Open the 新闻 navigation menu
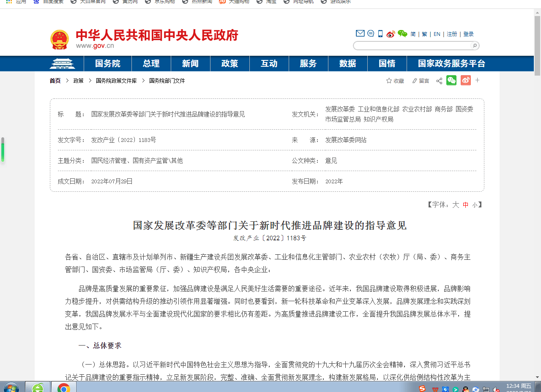 pyautogui.click(x=191, y=64)
